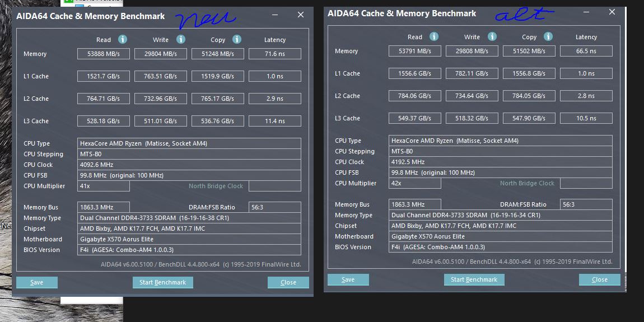
Task: Click CPU Clock field 4192.5 MHz
Action: 501,162
